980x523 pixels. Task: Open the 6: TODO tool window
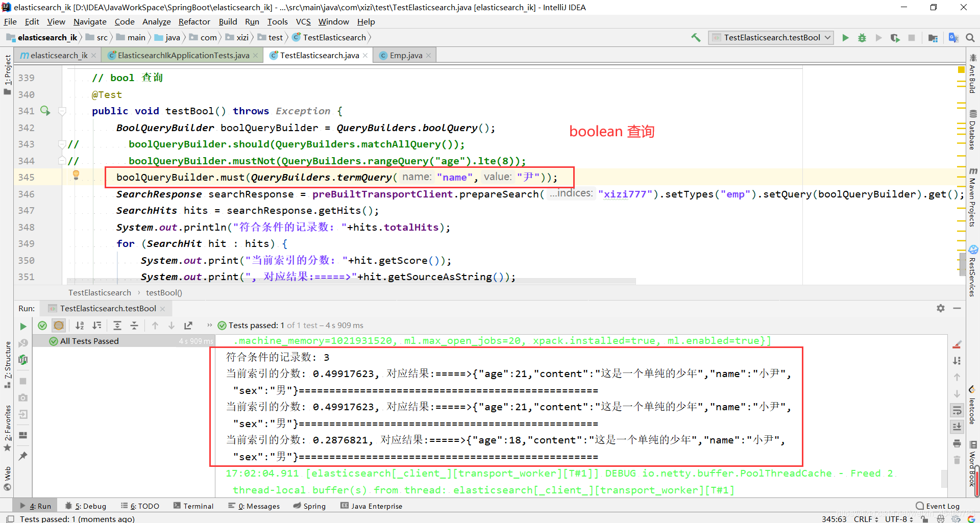140,506
